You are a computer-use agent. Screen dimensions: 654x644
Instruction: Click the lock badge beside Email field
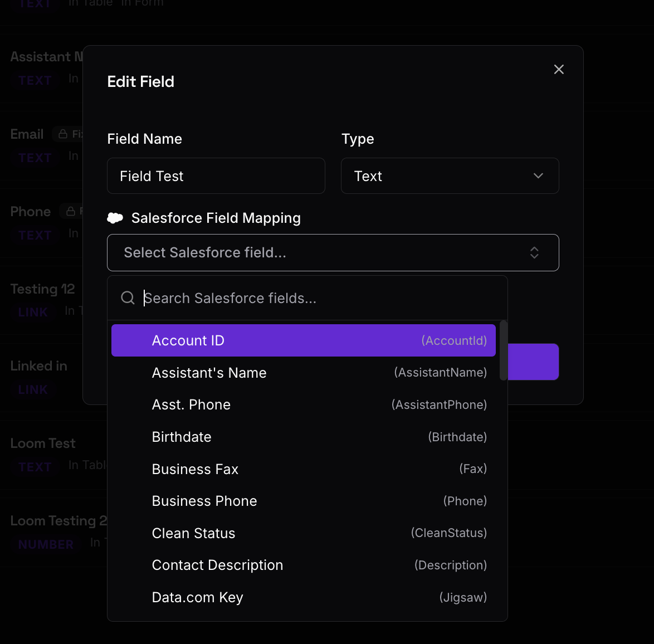(x=70, y=134)
